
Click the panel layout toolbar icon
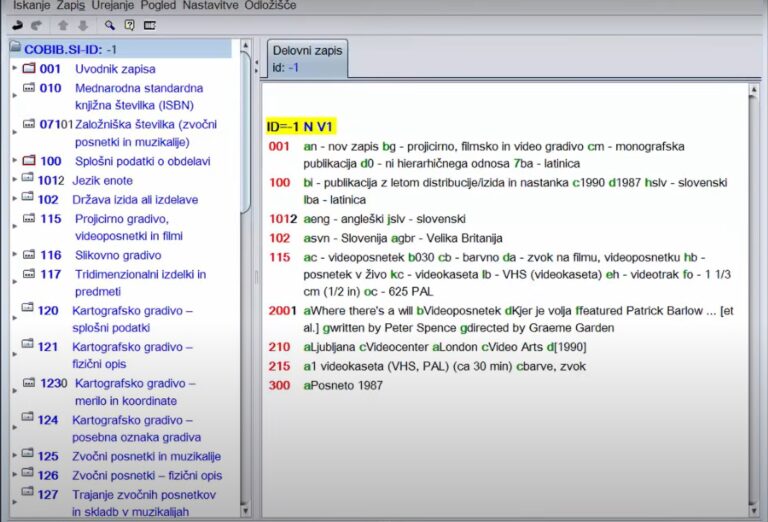point(150,25)
